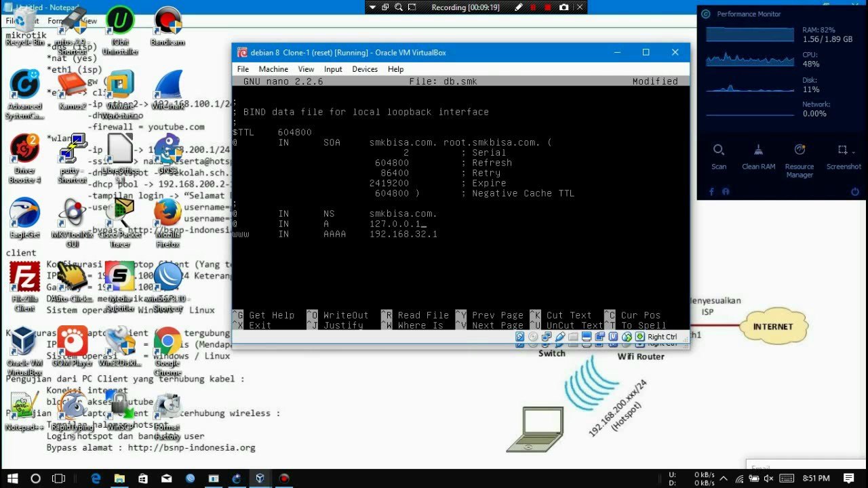Click the power icon in the Performance Monitor
Screen dimensions: 868x488
855,192
